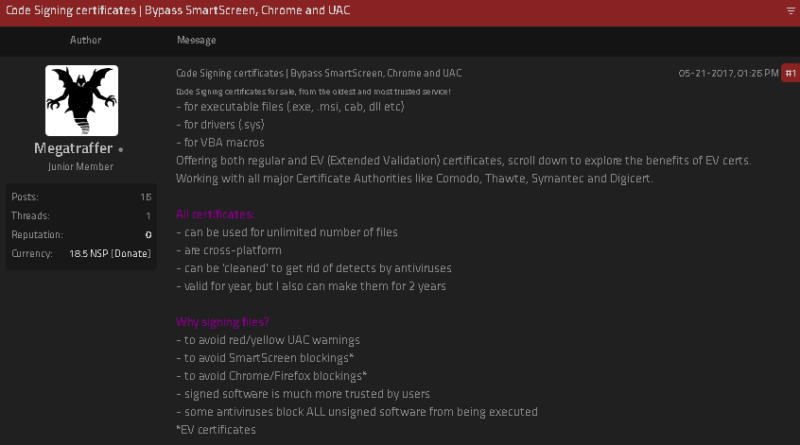
Task: Click the post subject line above the message
Action: [319, 73]
